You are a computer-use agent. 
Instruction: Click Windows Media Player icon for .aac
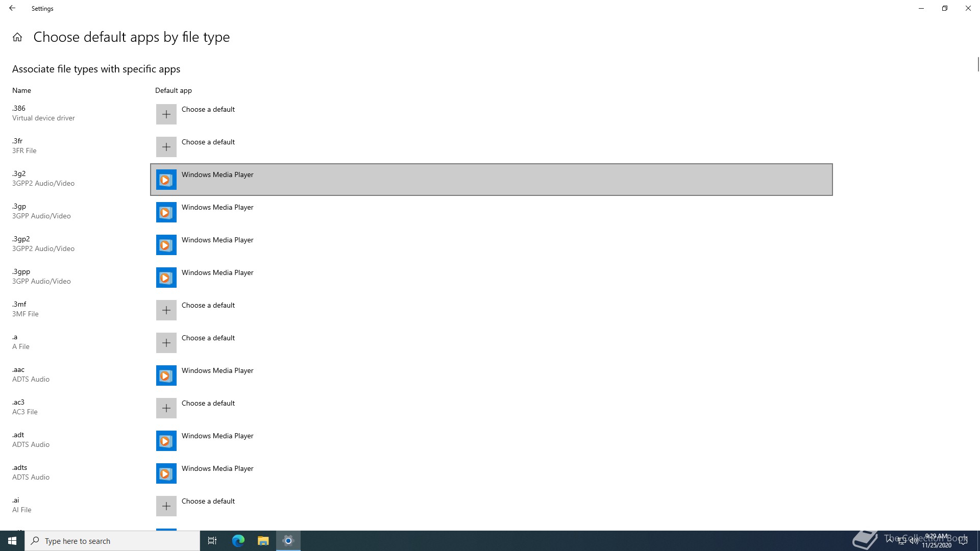166,375
